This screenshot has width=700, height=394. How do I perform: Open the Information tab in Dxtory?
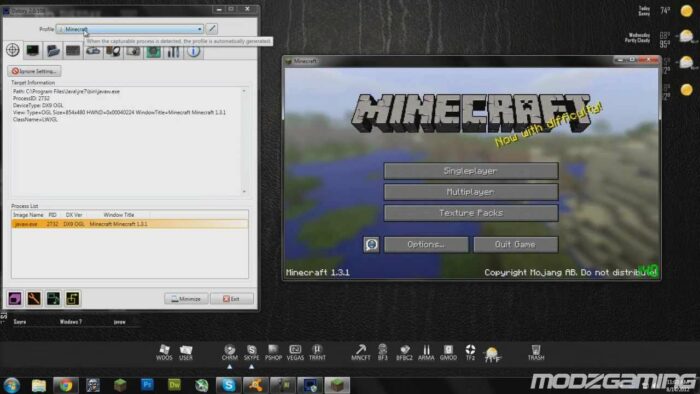(x=193, y=51)
